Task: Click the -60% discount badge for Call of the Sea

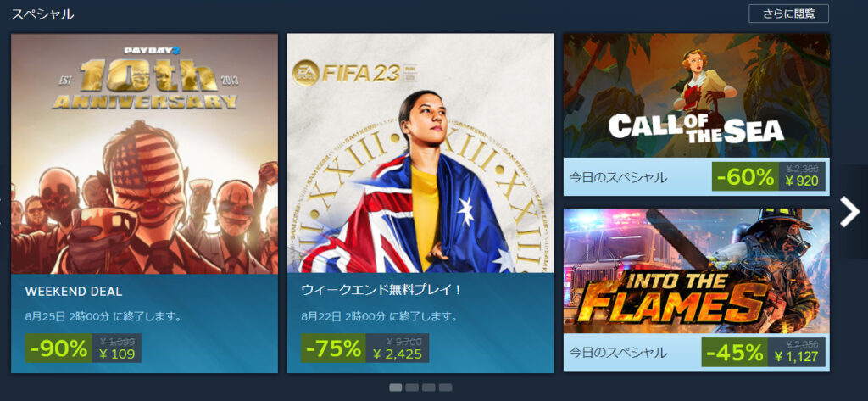Action: click(745, 176)
